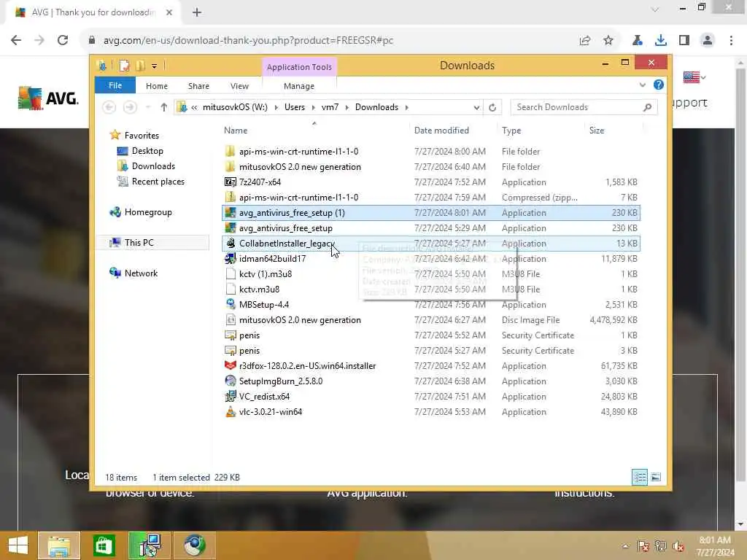Screen dimensions: 747x560
Task: Open the Home ribbon tab
Action: point(157,86)
